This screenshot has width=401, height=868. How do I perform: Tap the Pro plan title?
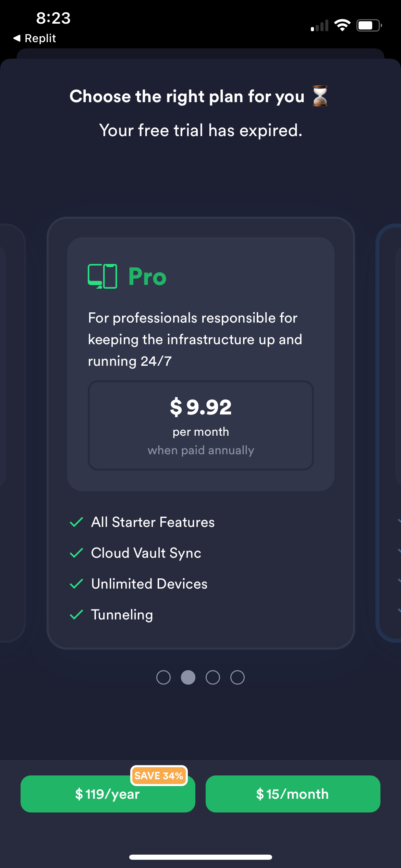[x=147, y=276]
